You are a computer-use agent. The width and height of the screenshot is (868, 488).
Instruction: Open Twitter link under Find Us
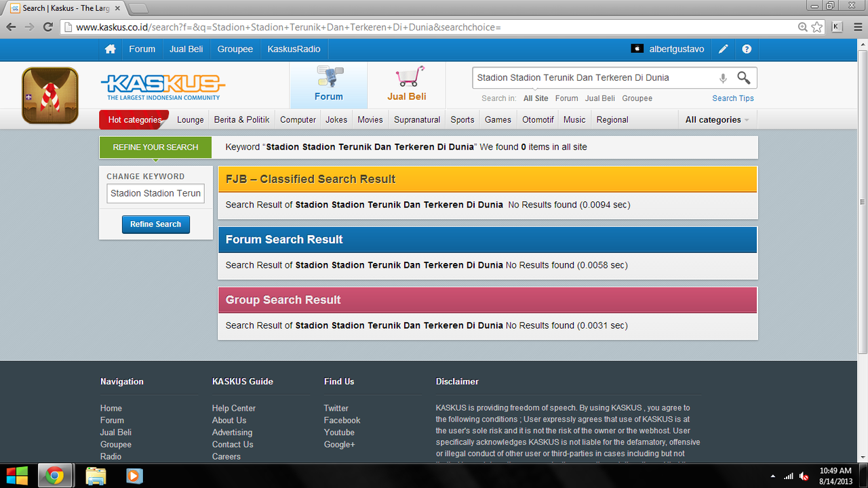(x=336, y=408)
